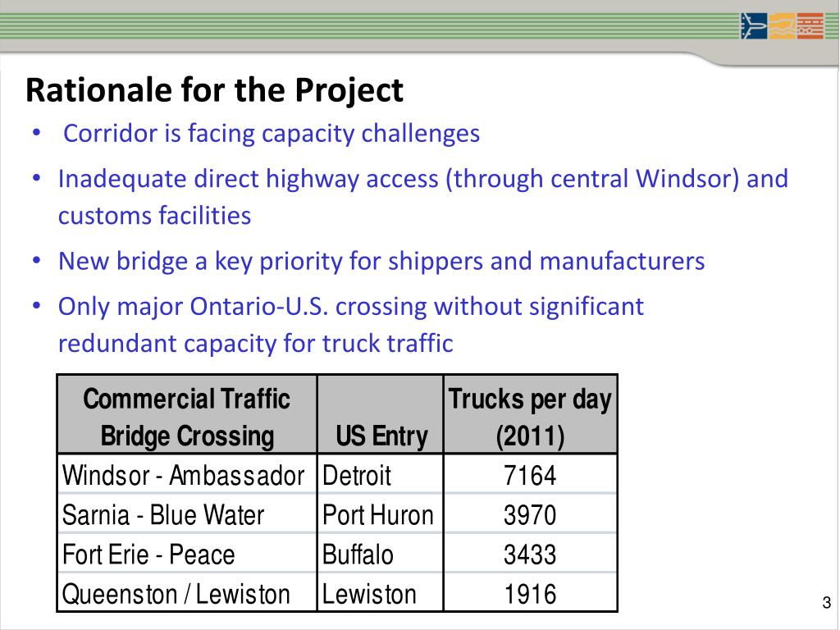The width and height of the screenshot is (840, 630).
Task: Click the "Trucks per day (2011)" header cell
Action: pyautogui.click(x=530, y=417)
